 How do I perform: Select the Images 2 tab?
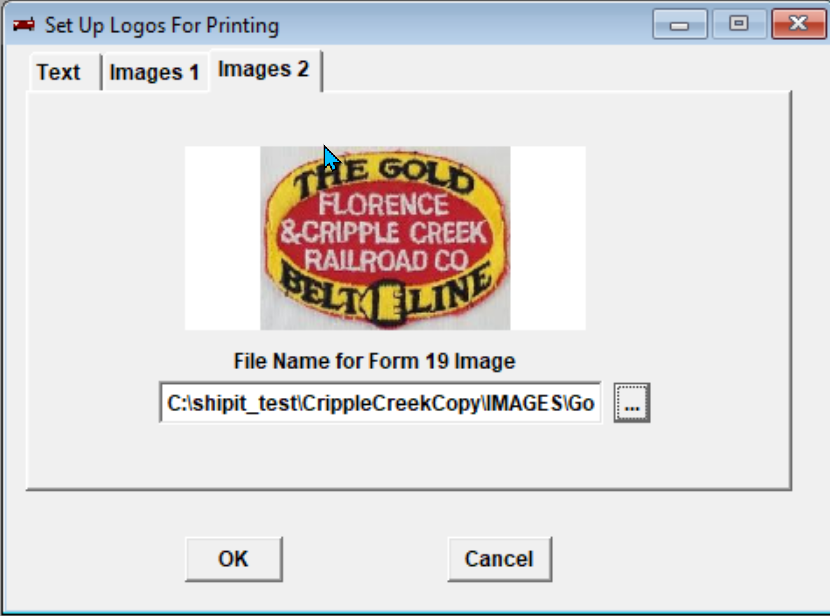point(264,70)
